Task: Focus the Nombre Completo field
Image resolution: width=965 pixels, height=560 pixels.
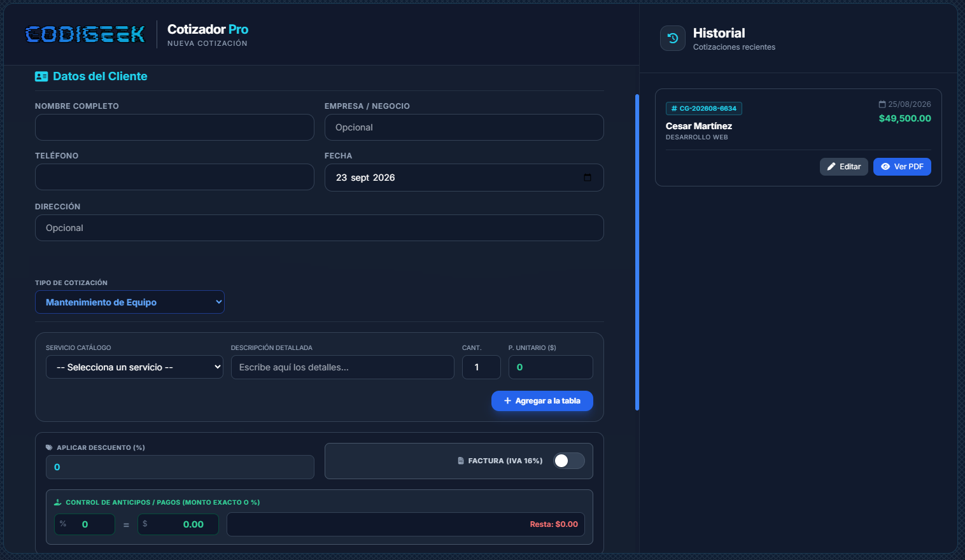Action: click(174, 127)
